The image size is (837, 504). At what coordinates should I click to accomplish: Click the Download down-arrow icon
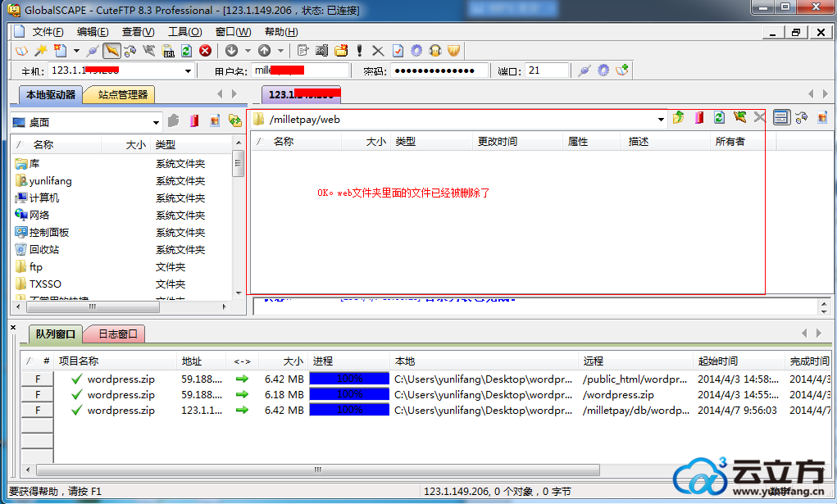coord(232,51)
